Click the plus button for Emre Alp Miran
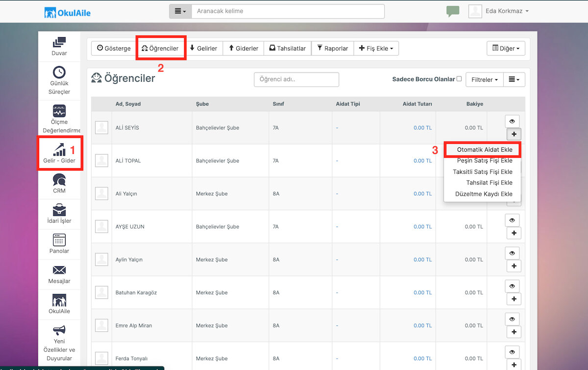This screenshot has height=370, width=588. [514, 332]
